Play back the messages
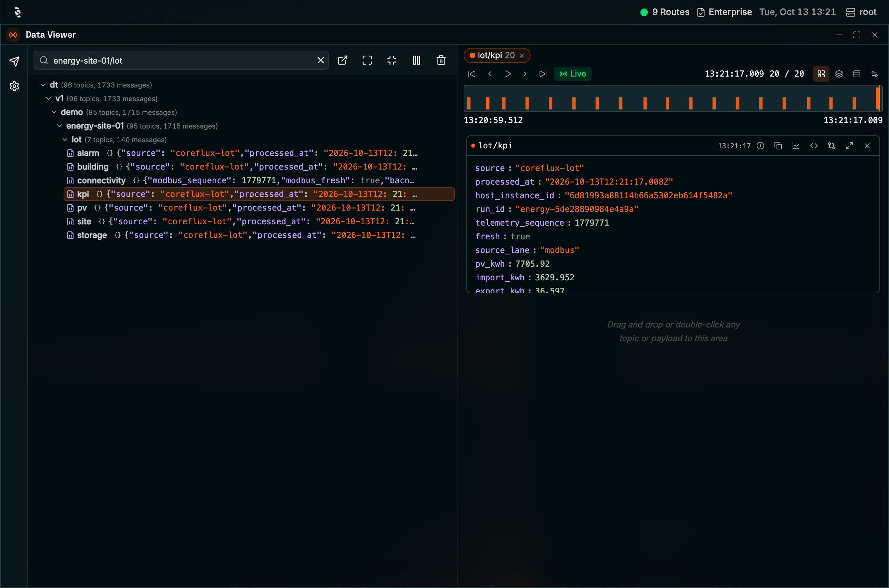Image resolution: width=889 pixels, height=588 pixels. pyautogui.click(x=507, y=74)
